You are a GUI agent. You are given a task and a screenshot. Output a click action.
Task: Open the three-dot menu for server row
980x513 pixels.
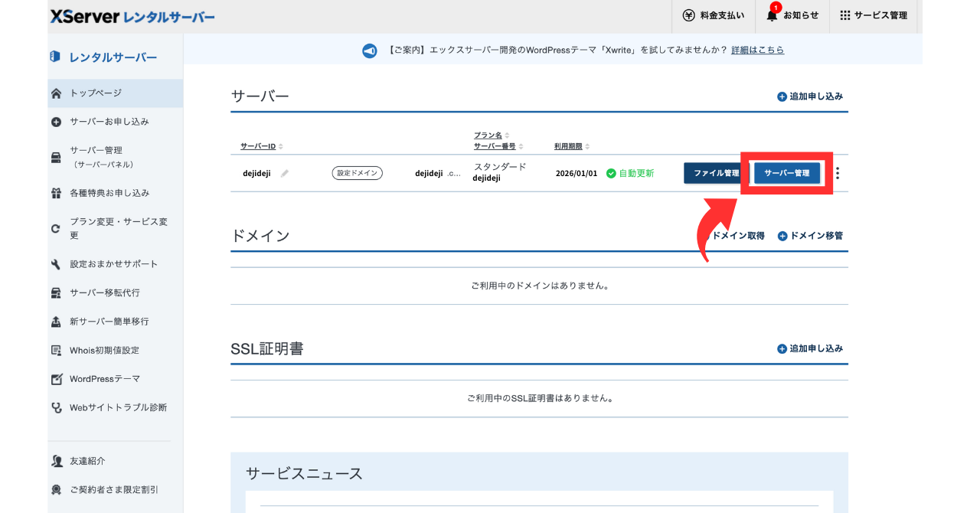[838, 173]
